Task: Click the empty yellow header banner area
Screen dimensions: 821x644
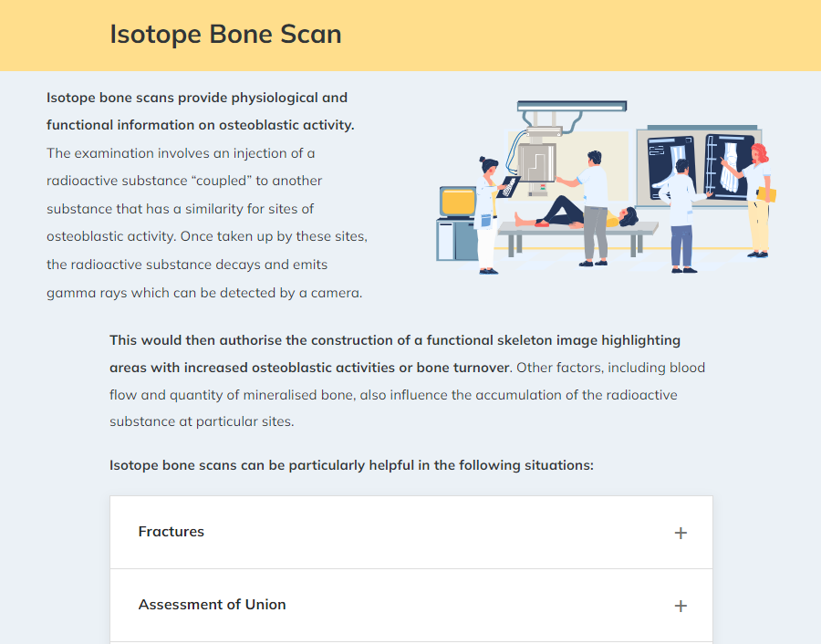Action: point(584,35)
